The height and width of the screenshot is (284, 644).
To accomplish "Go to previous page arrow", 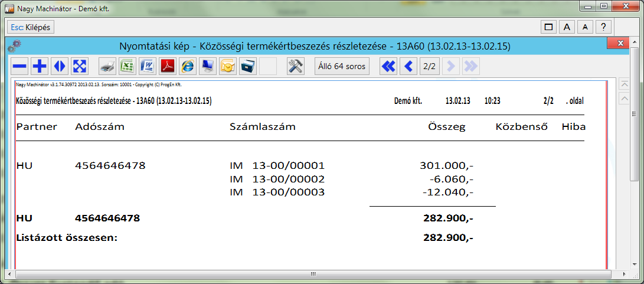I will pos(408,66).
